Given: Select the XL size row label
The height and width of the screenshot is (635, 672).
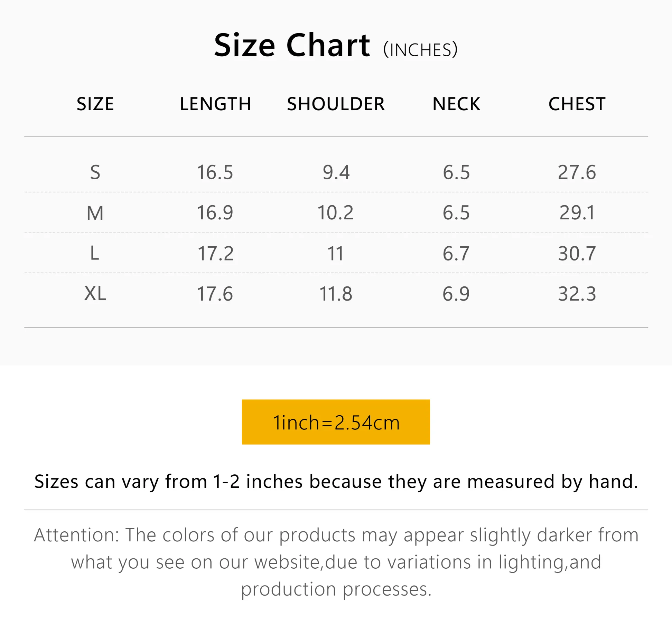Looking at the screenshot, I should point(95,294).
